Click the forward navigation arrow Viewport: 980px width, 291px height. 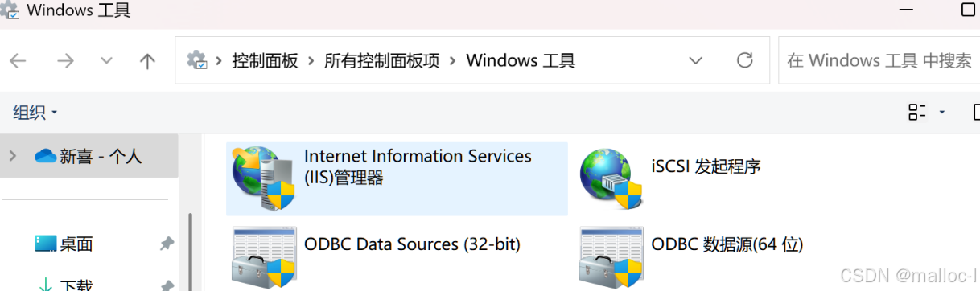[65, 61]
